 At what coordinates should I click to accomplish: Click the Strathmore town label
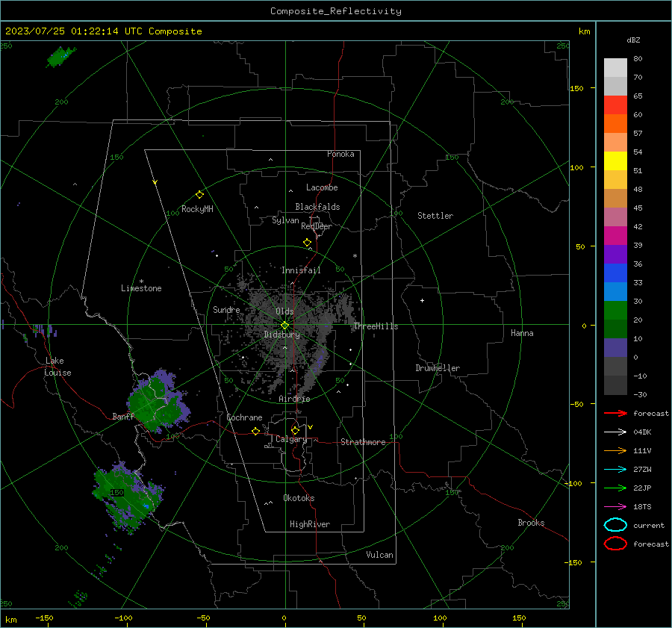[x=363, y=442]
